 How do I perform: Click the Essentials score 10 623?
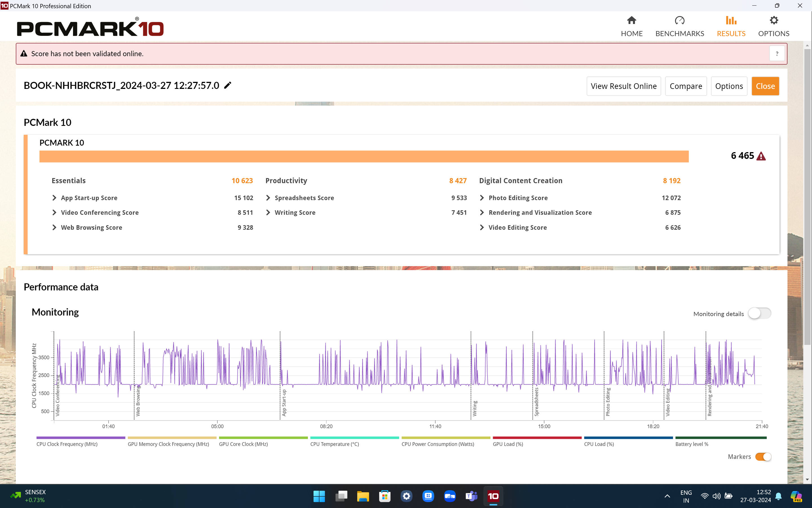coord(242,181)
